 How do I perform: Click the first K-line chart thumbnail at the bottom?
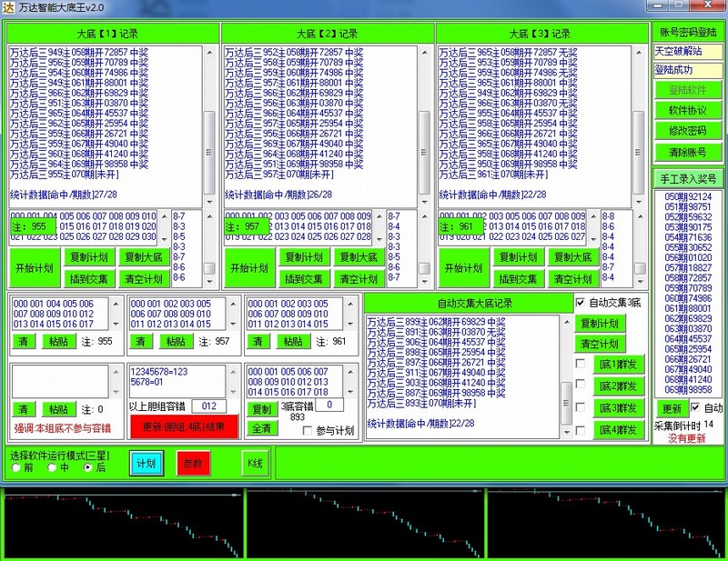click(122, 524)
